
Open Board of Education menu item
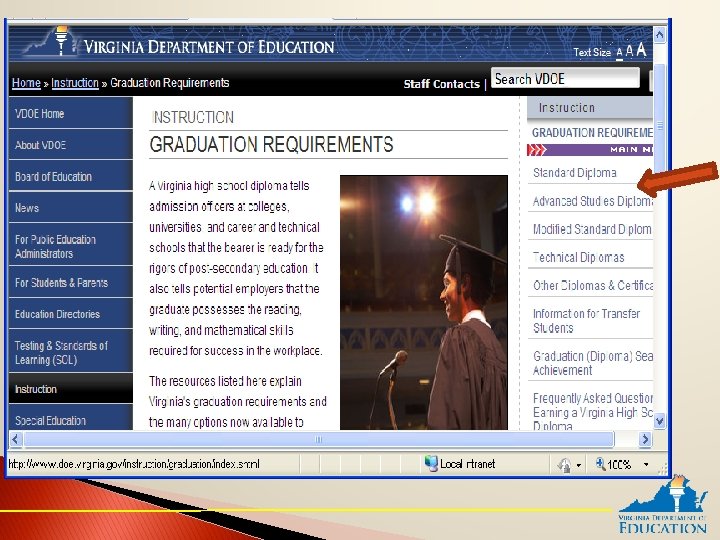71,176
